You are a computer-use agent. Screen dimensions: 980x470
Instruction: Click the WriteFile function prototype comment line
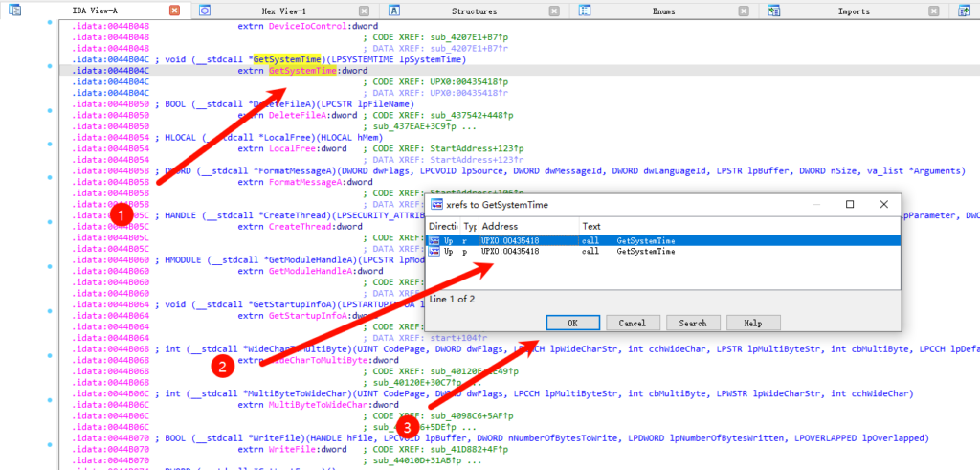click(x=542, y=437)
